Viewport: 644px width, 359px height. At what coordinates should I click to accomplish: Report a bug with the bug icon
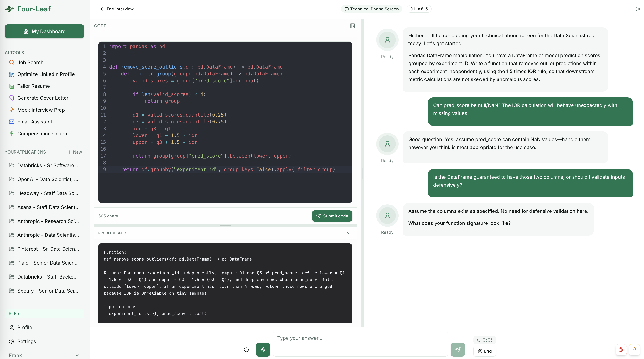pos(621,350)
